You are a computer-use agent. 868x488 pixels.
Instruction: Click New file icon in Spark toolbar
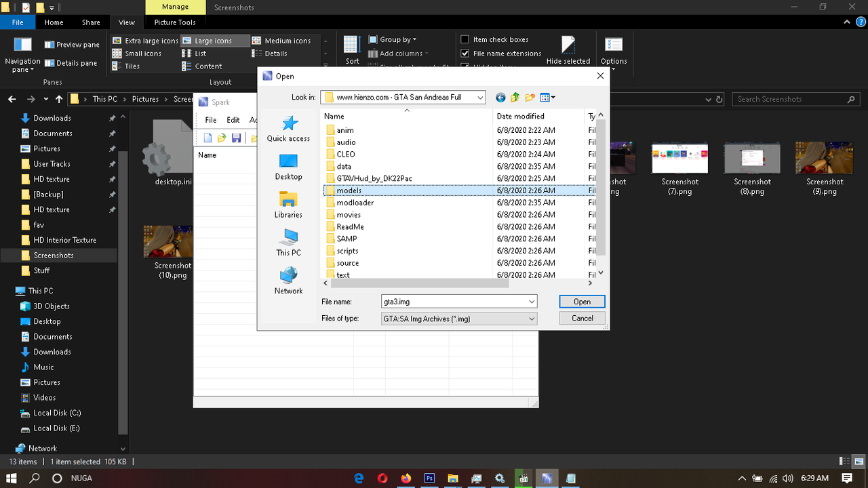(x=208, y=138)
